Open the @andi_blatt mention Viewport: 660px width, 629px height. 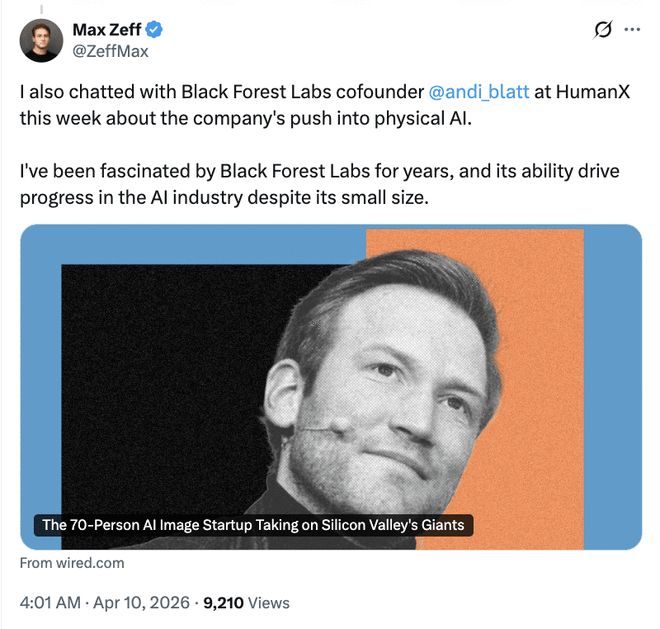pyautogui.click(x=478, y=92)
